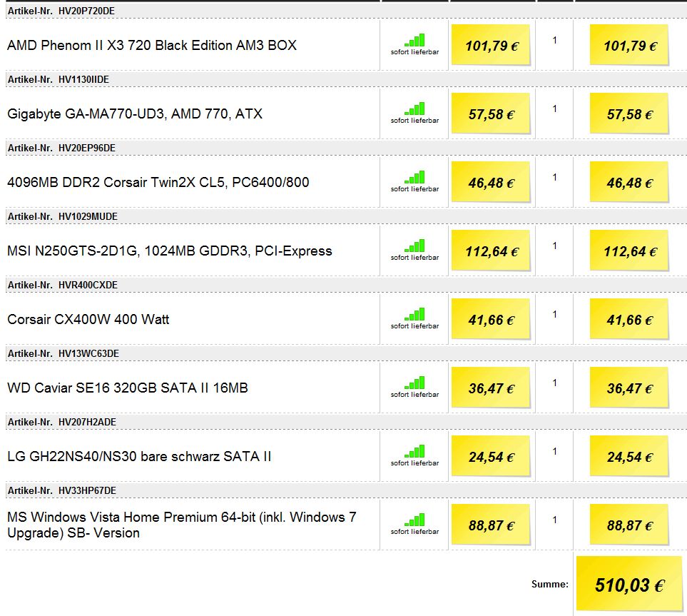Click row total 41,66 € for Corsair CX400W
The image size is (687, 616).
pyautogui.click(x=629, y=319)
